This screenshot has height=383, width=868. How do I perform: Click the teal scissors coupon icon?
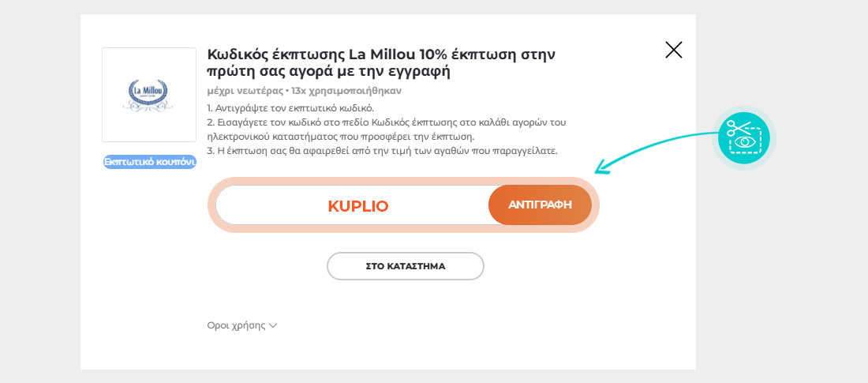pos(743,137)
